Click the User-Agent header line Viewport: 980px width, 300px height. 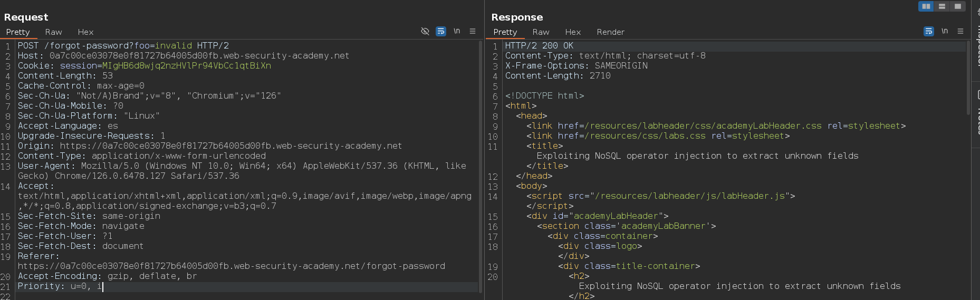(242, 171)
